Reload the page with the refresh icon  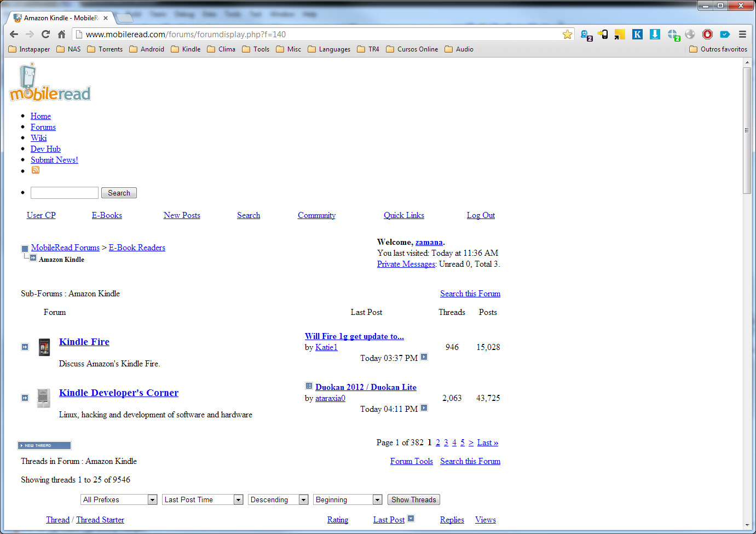[46, 34]
